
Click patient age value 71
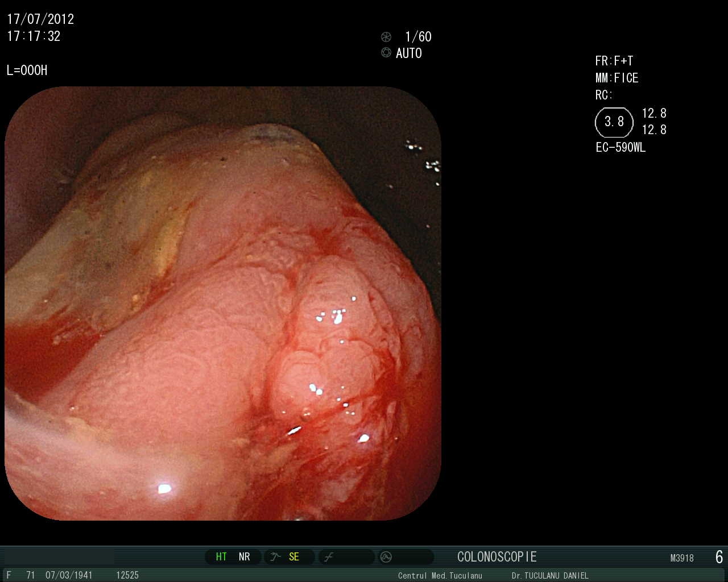coord(31,575)
